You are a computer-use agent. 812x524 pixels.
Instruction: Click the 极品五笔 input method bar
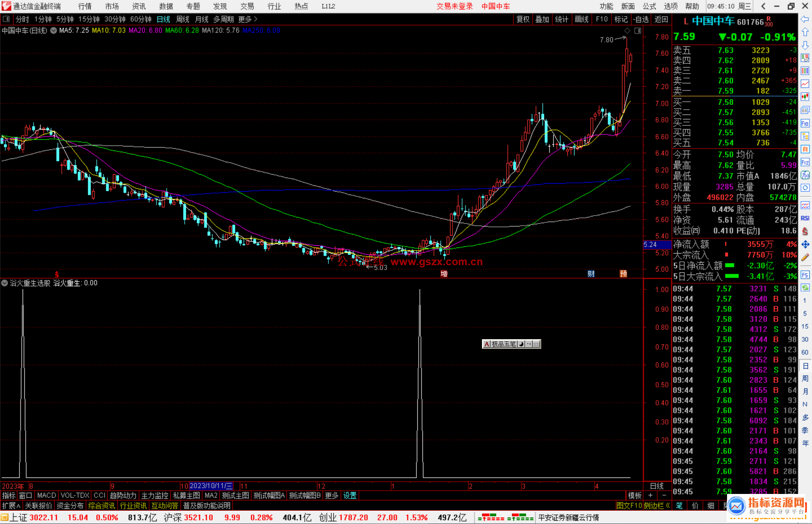click(511, 344)
